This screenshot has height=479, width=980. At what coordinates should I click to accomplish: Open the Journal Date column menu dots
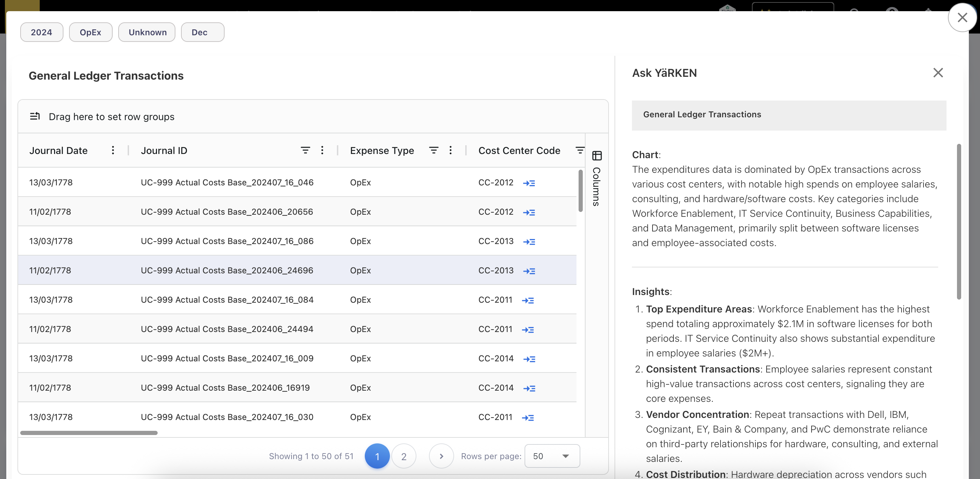pyautogui.click(x=113, y=150)
